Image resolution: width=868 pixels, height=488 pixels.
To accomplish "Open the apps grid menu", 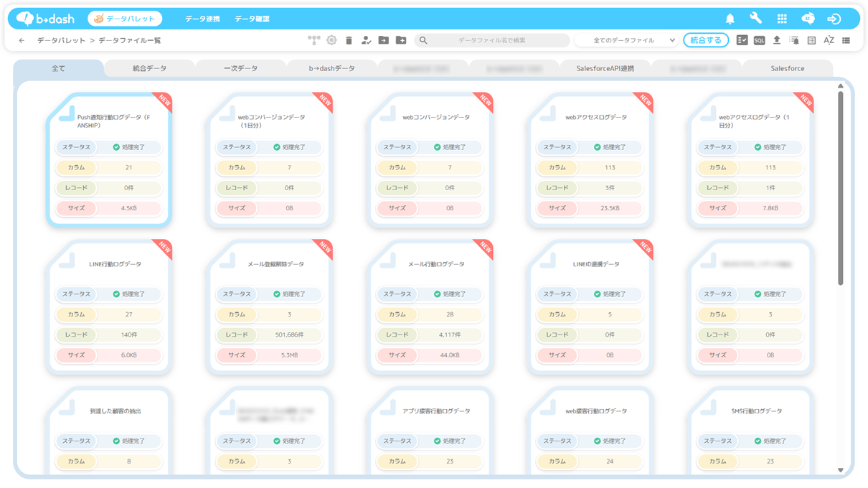I will click(782, 19).
